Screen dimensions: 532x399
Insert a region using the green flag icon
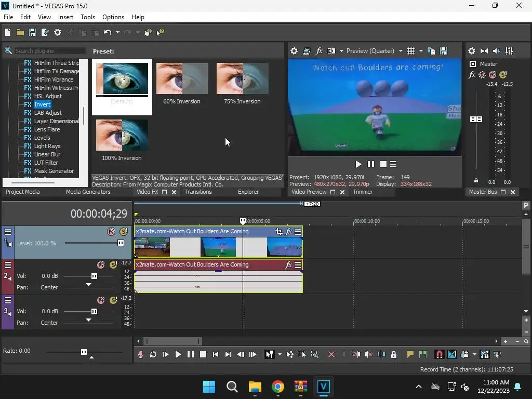point(423,354)
